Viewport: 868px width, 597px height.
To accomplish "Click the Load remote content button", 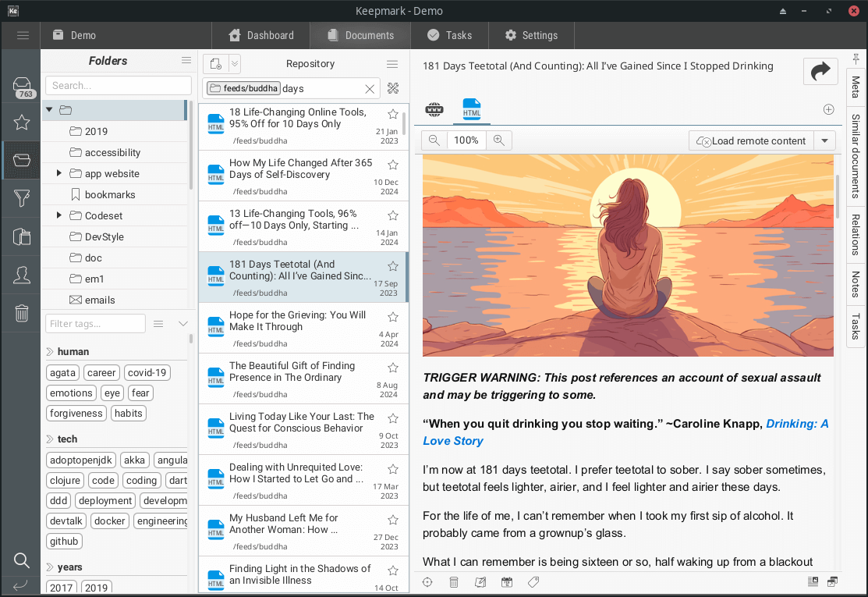I will 750,140.
